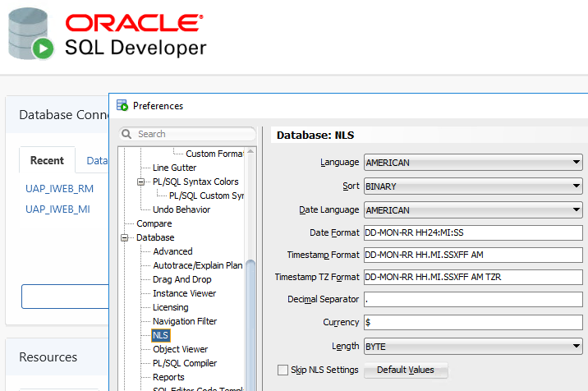The width and height of the screenshot is (588, 391).
Task: Click the search magnifier icon in Preferences
Action: pyautogui.click(x=126, y=134)
